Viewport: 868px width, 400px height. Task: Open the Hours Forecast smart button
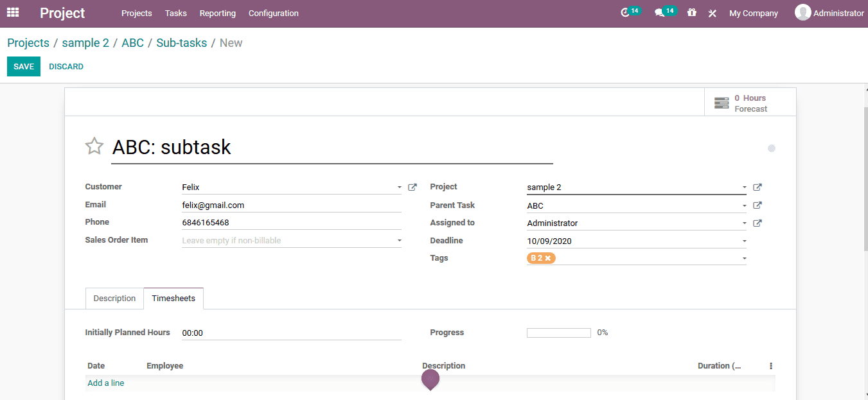click(x=750, y=102)
